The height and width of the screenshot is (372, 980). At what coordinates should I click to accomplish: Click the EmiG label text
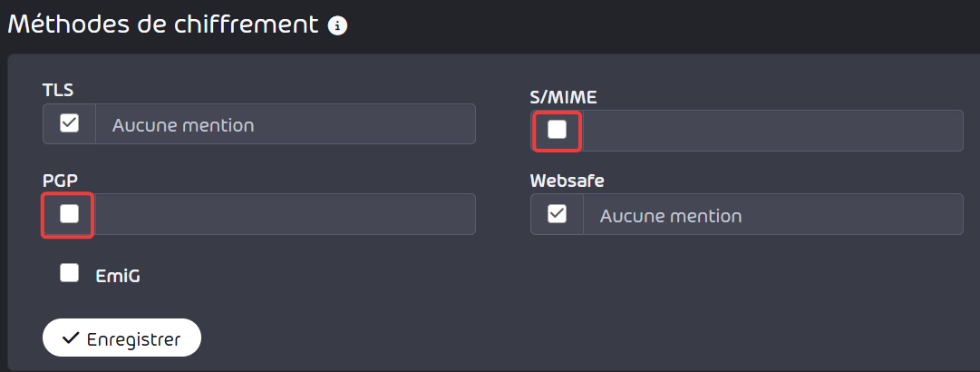pyautogui.click(x=118, y=276)
